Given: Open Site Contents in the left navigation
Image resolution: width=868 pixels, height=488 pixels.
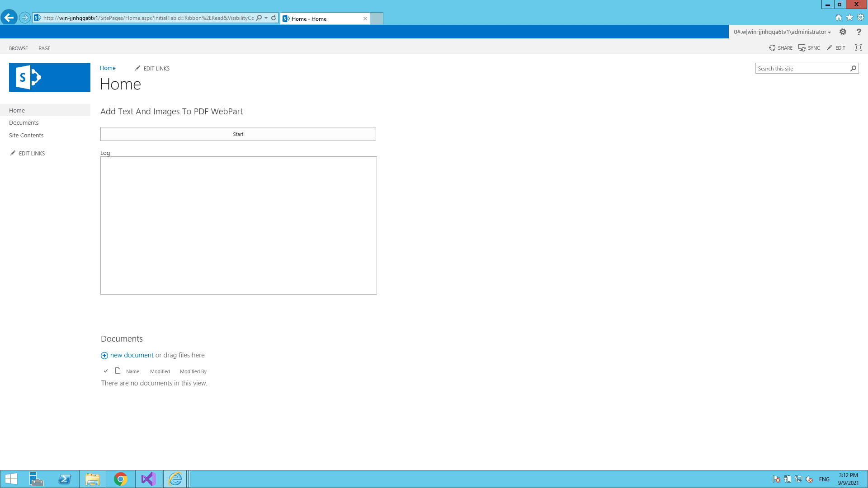Looking at the screenshot, I should pos(26,136).
